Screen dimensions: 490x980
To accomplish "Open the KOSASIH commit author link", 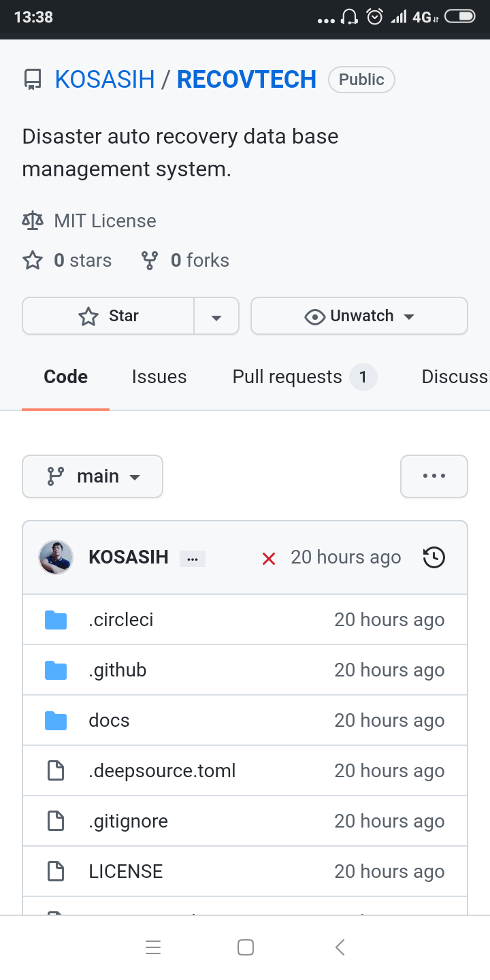I will click(129, 557).
